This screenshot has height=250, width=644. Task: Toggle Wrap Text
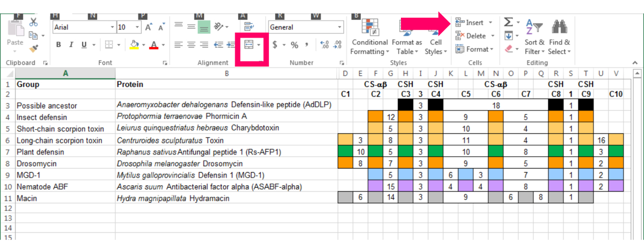click(x=249, y=26)
